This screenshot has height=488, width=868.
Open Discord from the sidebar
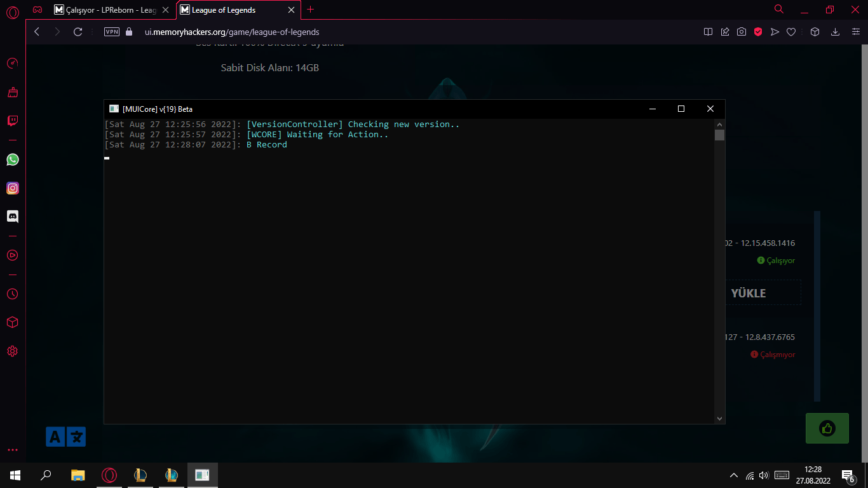pos(12,216)
